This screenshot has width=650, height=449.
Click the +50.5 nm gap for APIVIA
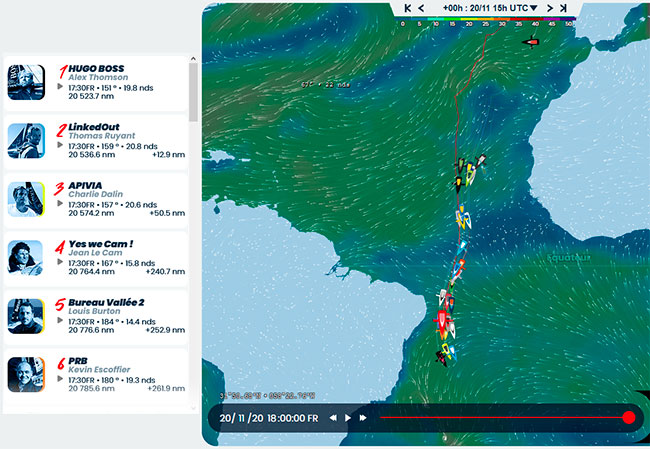(x=167, y=213)
